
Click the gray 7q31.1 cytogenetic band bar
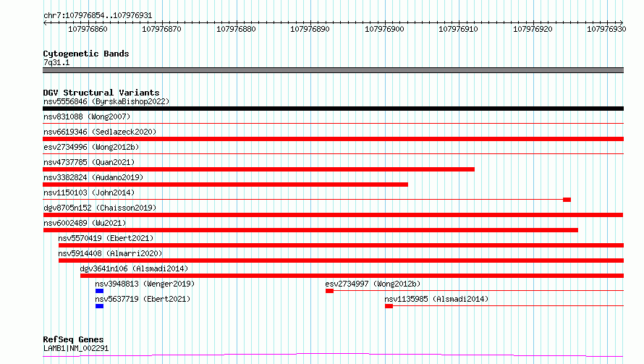pos(333,70)
